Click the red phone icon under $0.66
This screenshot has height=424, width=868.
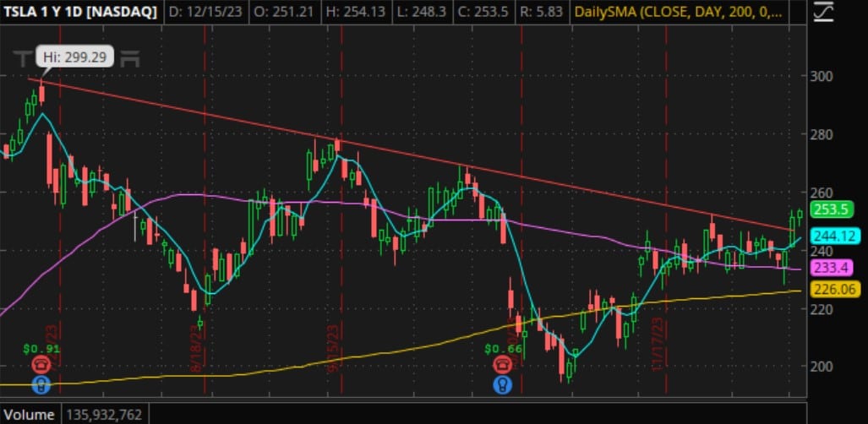[x=503, y=365]
